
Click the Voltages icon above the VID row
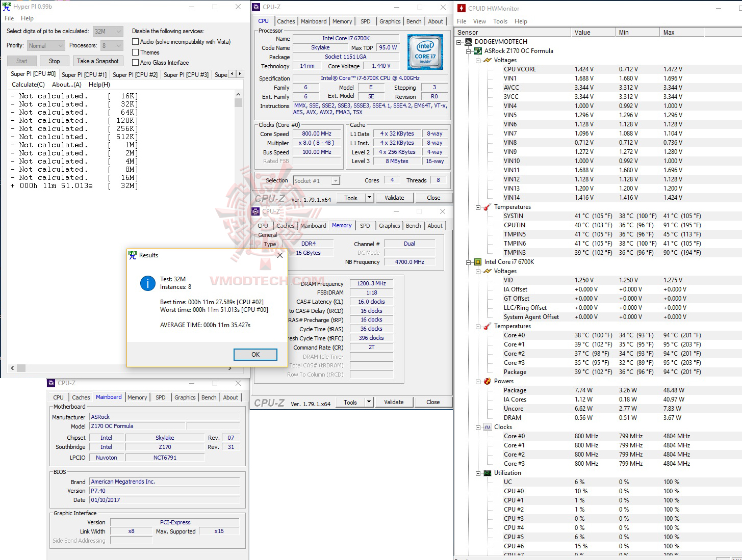(488, 271)
